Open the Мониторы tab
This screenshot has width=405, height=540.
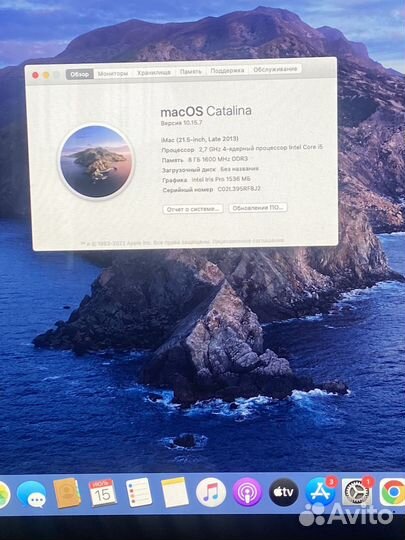113,73
